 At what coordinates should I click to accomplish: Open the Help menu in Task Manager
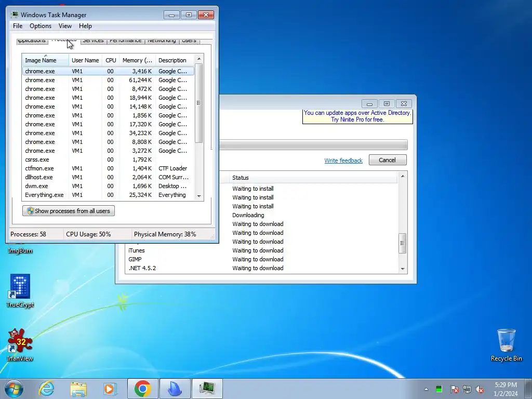pos(85,26)
